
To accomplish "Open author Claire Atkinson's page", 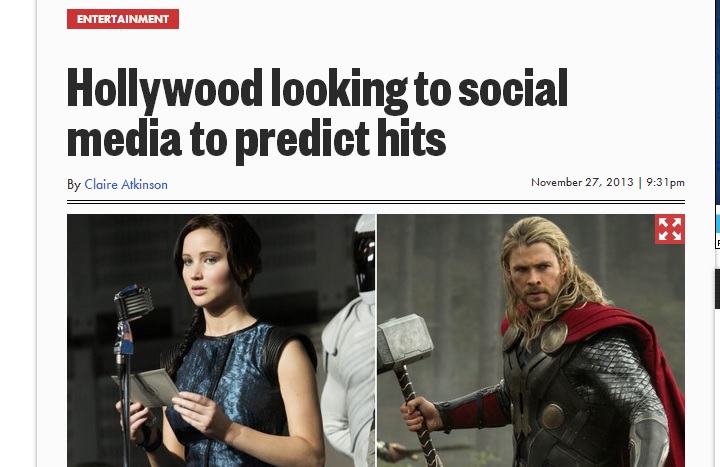I will point(126,185).
